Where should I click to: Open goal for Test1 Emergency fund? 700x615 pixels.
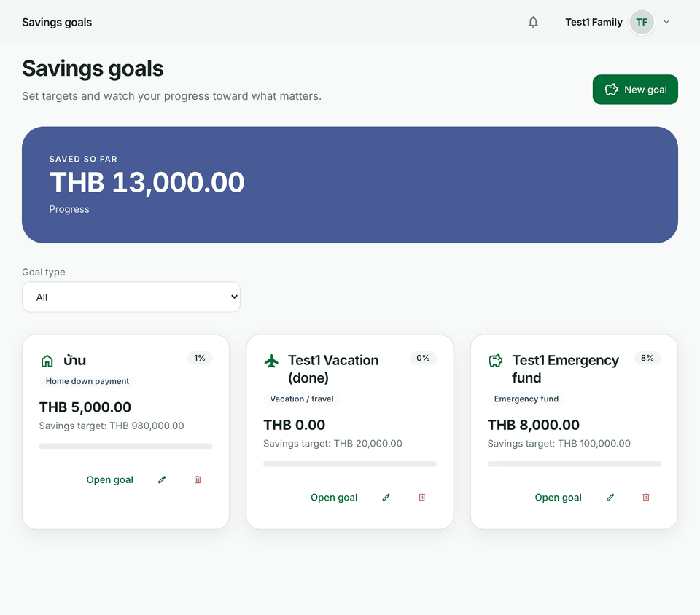pyautogui.click(x=558, y=498)
